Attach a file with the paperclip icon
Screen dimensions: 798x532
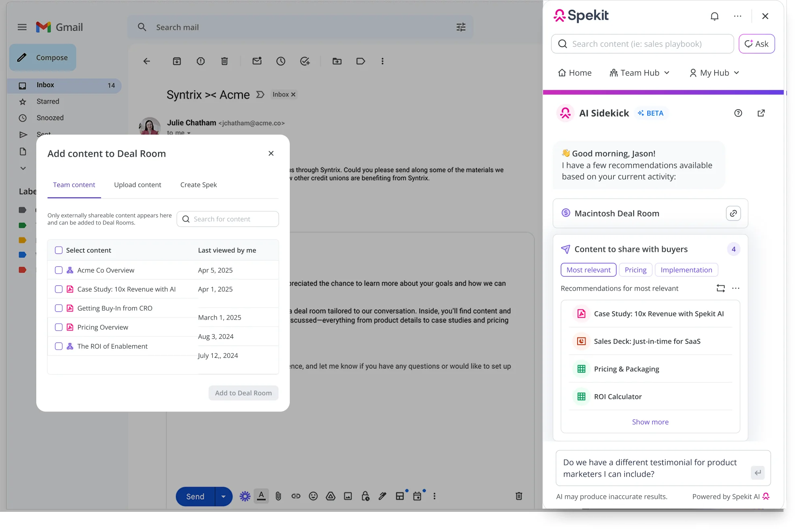click(x=278, y=496)
